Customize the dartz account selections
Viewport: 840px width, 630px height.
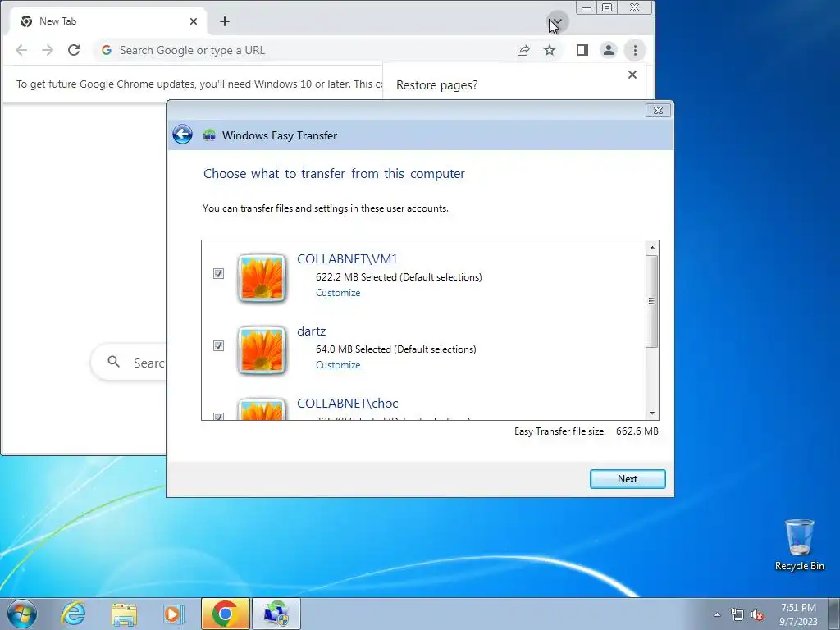(338, 365)
